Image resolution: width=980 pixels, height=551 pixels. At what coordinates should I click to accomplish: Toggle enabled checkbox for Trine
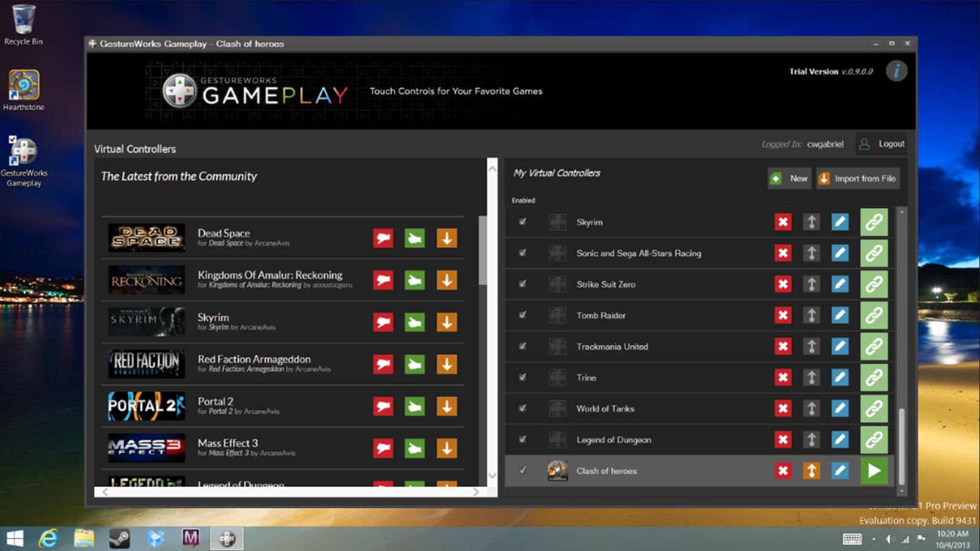click(522, 377)
